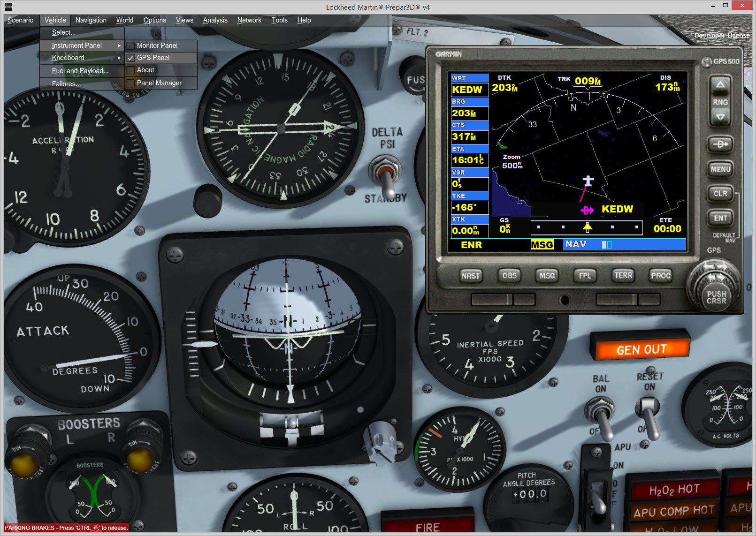756x536 pixels.
Task: Click the GPS FPL button
Action: click(x=585, y=275)
